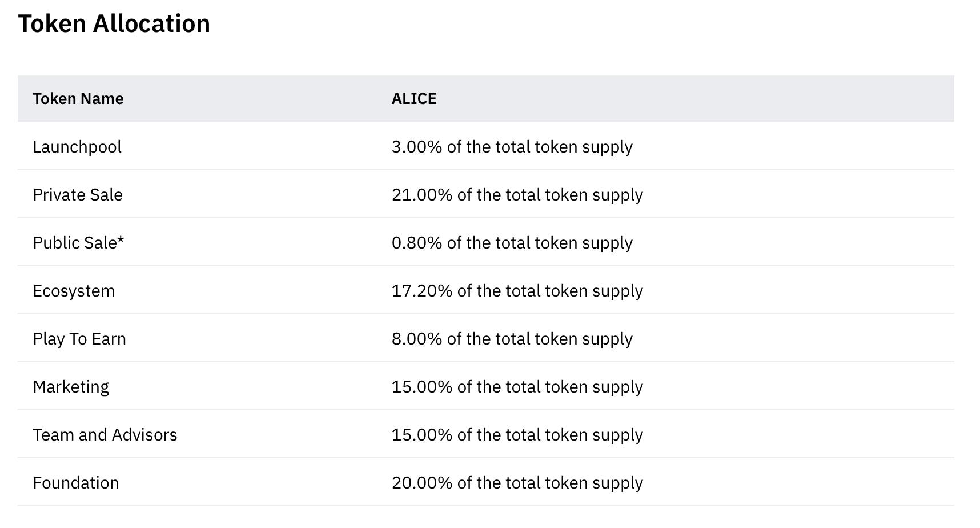
Task: Select the Play To Earn row label
Action: coord(79,339)
